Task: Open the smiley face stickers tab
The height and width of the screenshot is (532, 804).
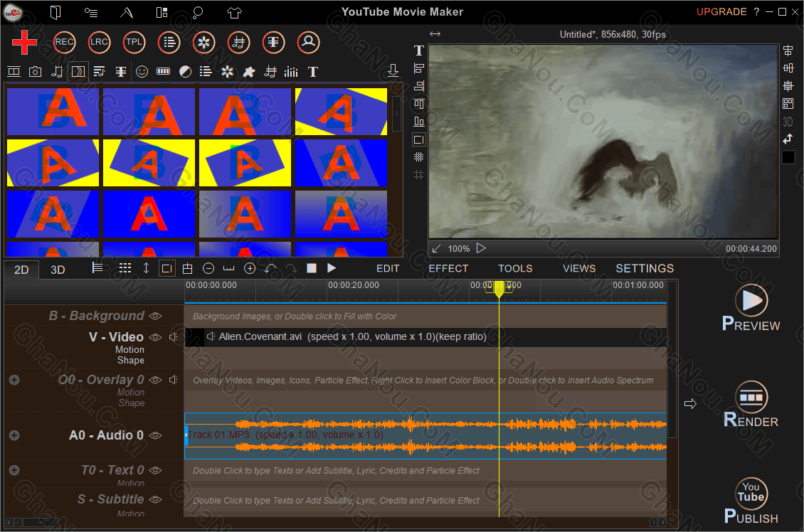Action: tap(142, 72)
